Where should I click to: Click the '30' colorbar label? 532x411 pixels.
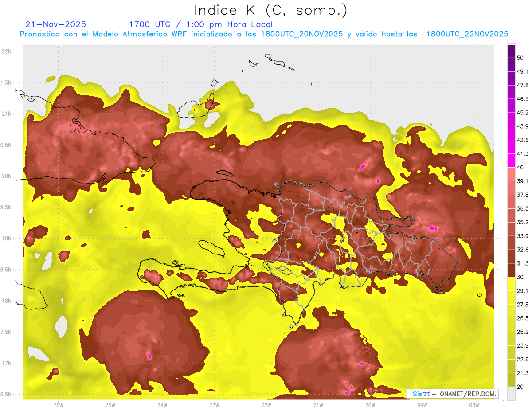click(520, 277)
